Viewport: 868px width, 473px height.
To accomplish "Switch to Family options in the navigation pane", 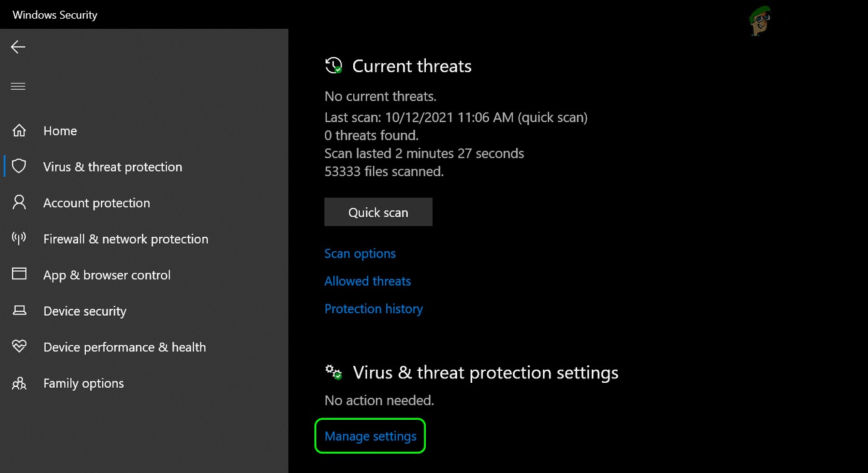I will click(x=83, y=383).
